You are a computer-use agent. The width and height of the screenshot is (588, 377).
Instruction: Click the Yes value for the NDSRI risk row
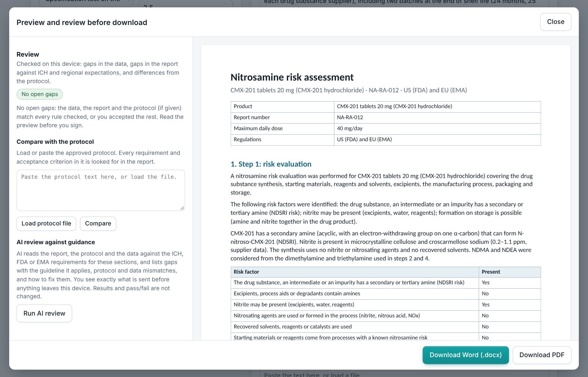510,283
